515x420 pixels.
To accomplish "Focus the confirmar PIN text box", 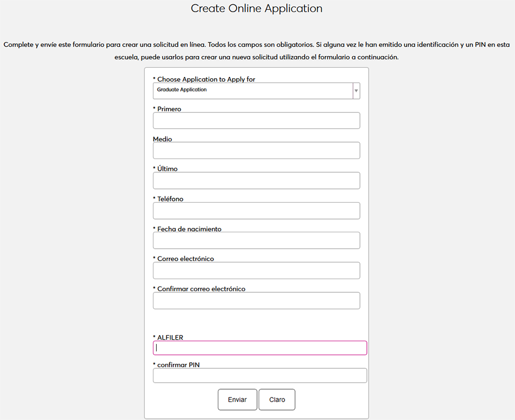I will point(260,375).
